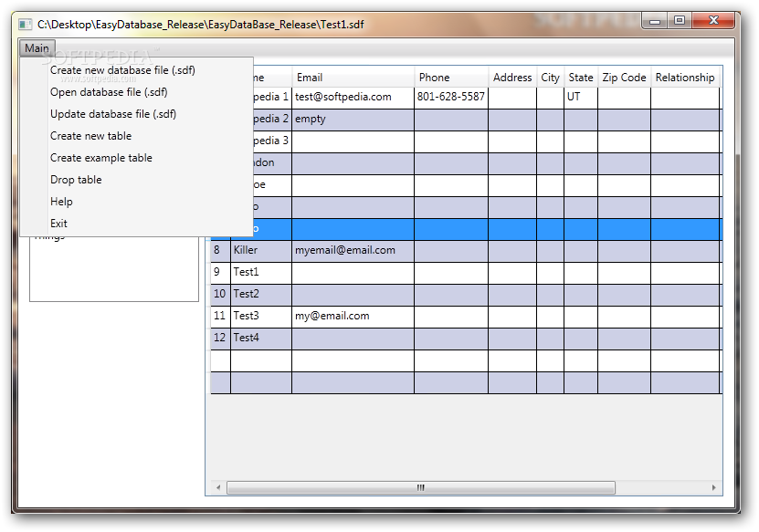759x532 pixels.
Task: Click the Email column header
Action: pyautogui.click(x=353, y=78)
